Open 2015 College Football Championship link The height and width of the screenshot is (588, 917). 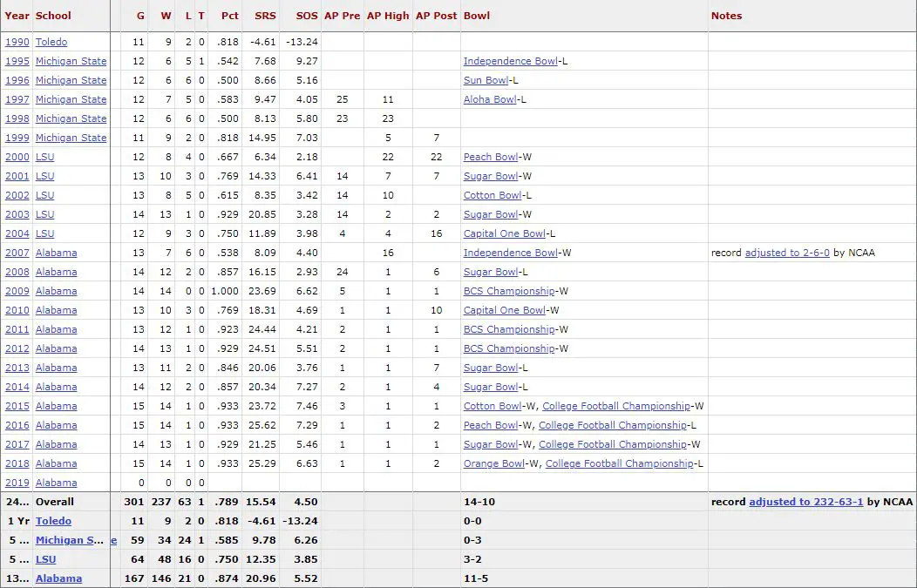click(x=616, y=406)
